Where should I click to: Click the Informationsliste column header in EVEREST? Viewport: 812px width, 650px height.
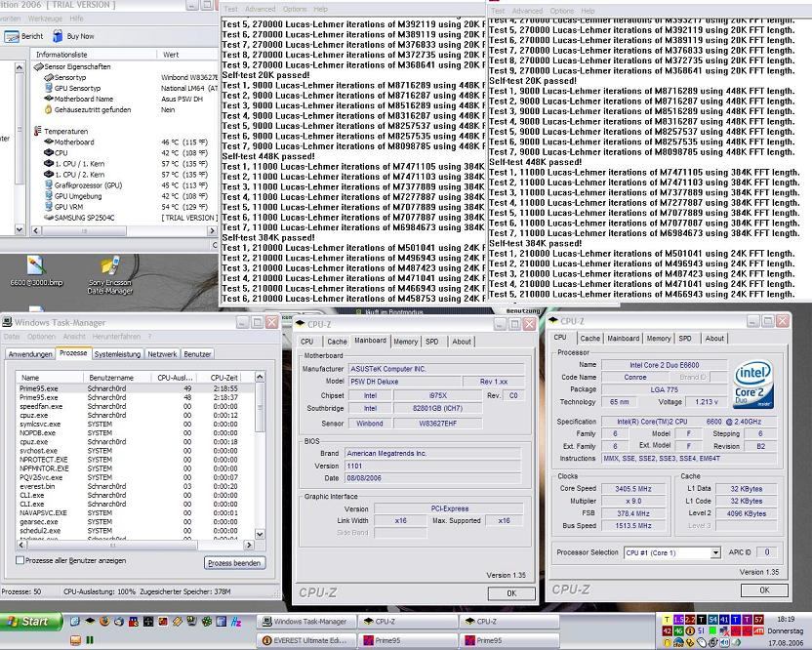click(x=94, y=55)
